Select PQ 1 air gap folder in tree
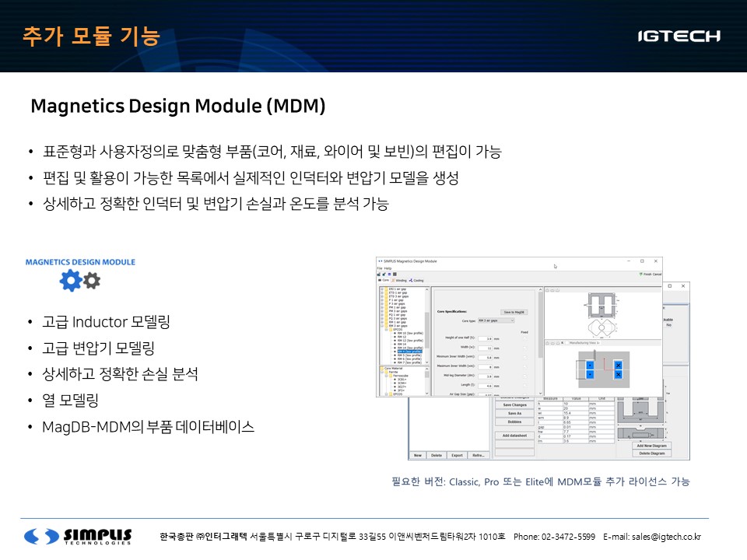Viewport: 747px width, 560px height. point(397,315)
